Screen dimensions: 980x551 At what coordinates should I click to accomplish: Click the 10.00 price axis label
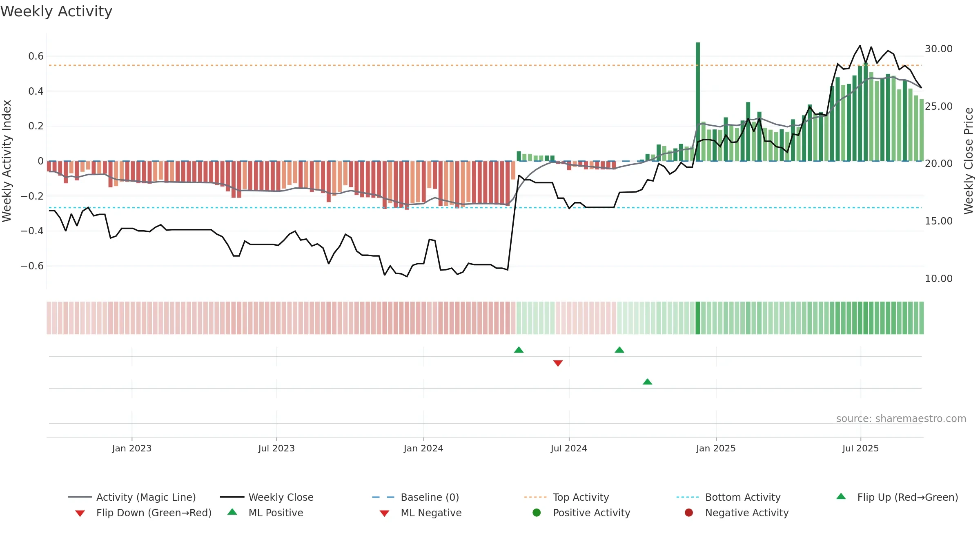pos(939,278)
